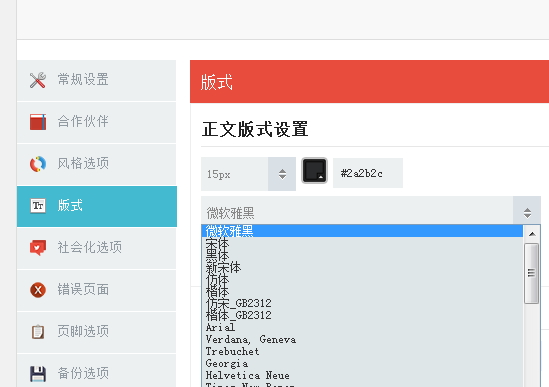Click the speech bubble icon for 社会化选项

click(x=38, y=248)
